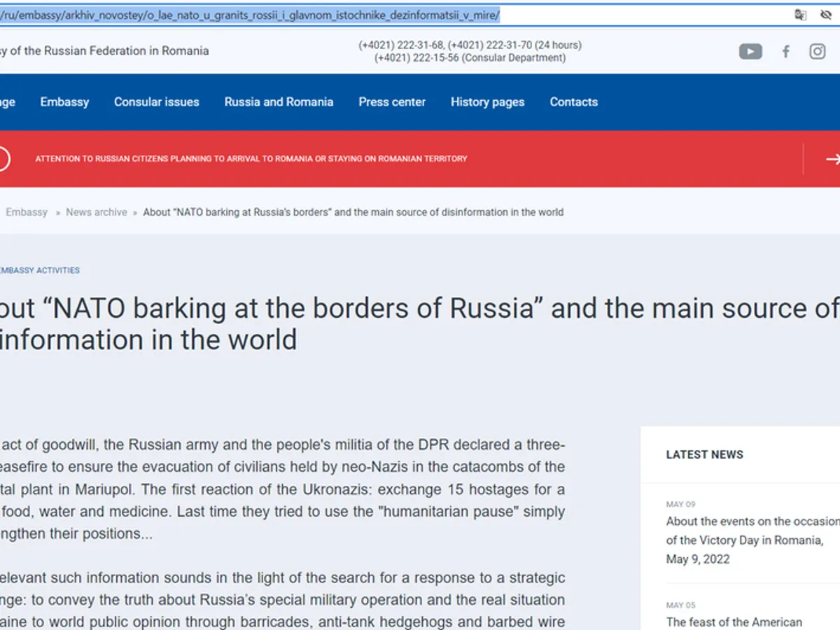Open the Consular issues menu item
This screenshot has height=630, width=840.
[156, 102]
